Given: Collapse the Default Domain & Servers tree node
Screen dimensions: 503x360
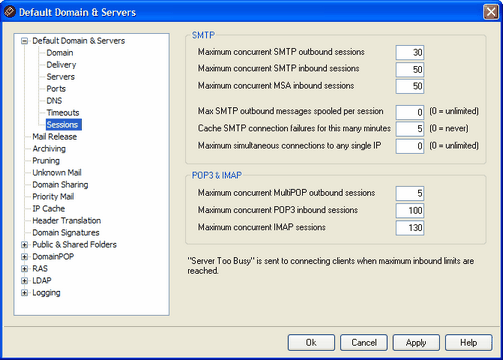Looking at the screenshot, I should tap(24, 41).
